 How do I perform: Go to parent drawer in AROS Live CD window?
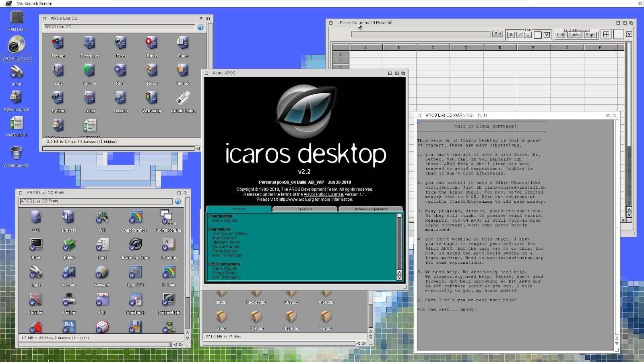(200, 27)
